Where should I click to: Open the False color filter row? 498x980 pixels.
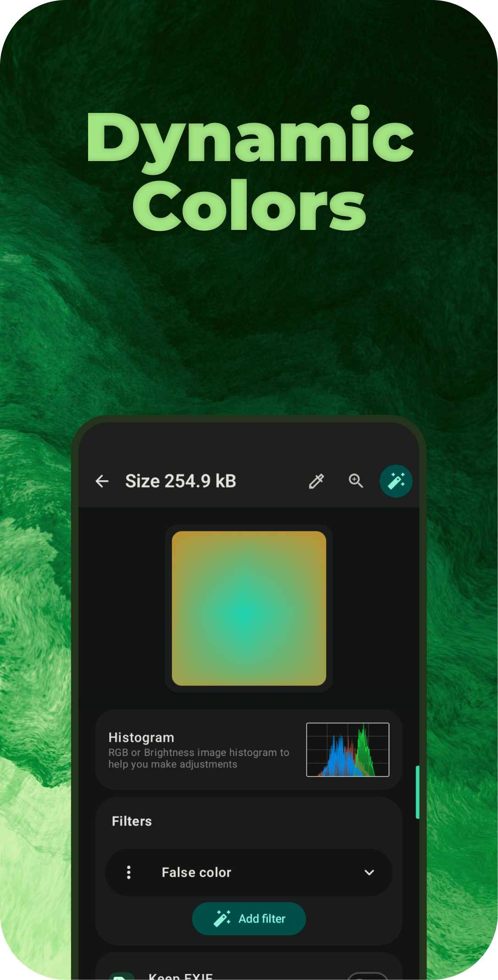(249, 872)
